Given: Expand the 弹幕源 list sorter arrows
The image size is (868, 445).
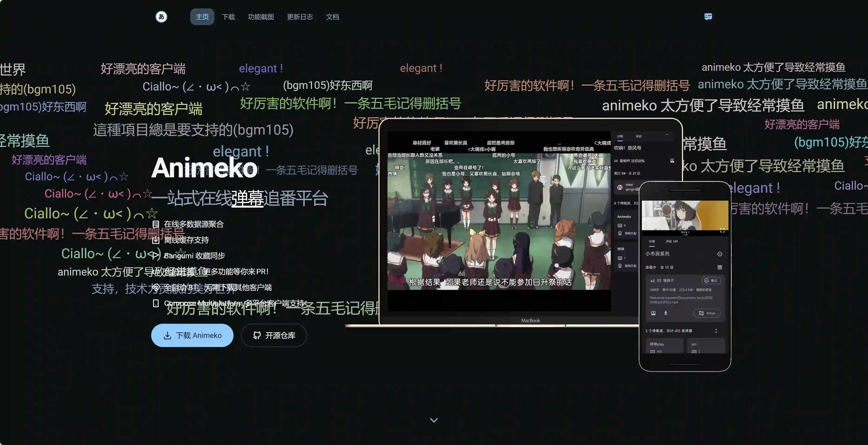Looking at the screenshot, I should pyautogui.click(x=716, y=331).
